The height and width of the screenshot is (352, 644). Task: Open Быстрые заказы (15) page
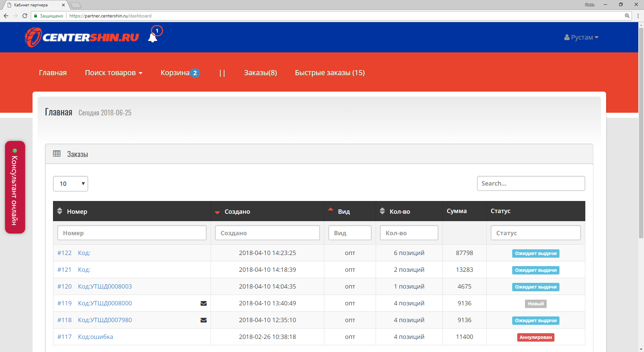pyautogui.click(x=330, y=73)
